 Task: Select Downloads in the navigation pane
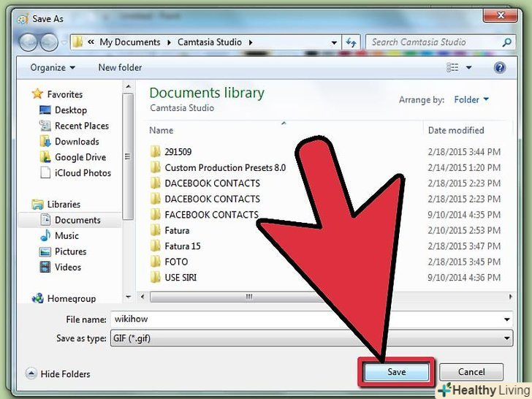tap(77, 142)
